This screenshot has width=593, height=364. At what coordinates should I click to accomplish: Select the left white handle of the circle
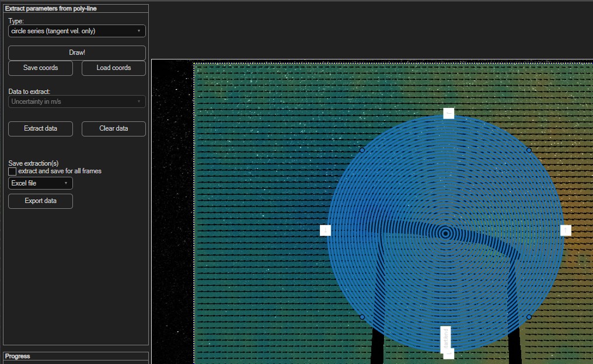click(325, 230)
